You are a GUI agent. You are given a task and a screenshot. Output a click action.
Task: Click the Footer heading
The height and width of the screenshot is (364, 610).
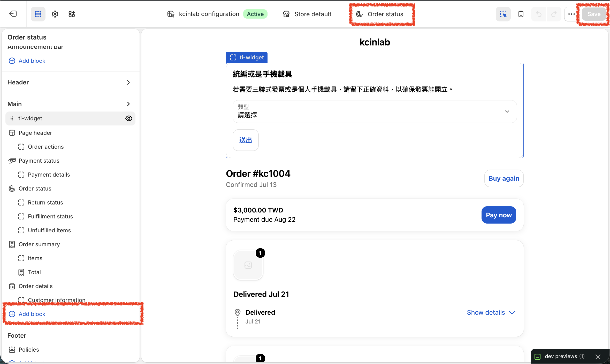pyautogui.click(x=17, y=336)
